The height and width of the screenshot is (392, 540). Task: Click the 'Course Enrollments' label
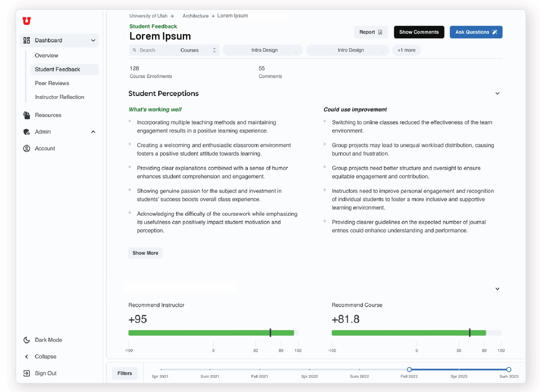pyautogui.click(x=151, y=76)
